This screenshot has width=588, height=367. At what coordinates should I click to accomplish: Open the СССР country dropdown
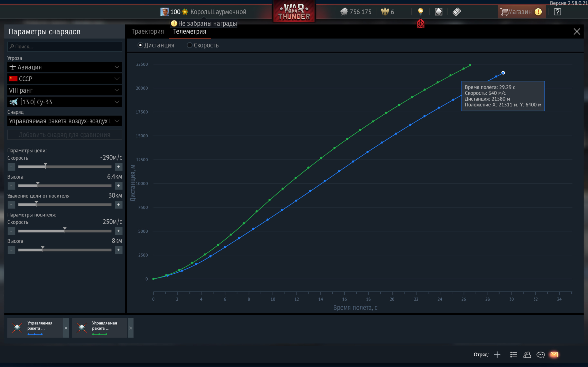click(65, 79)
